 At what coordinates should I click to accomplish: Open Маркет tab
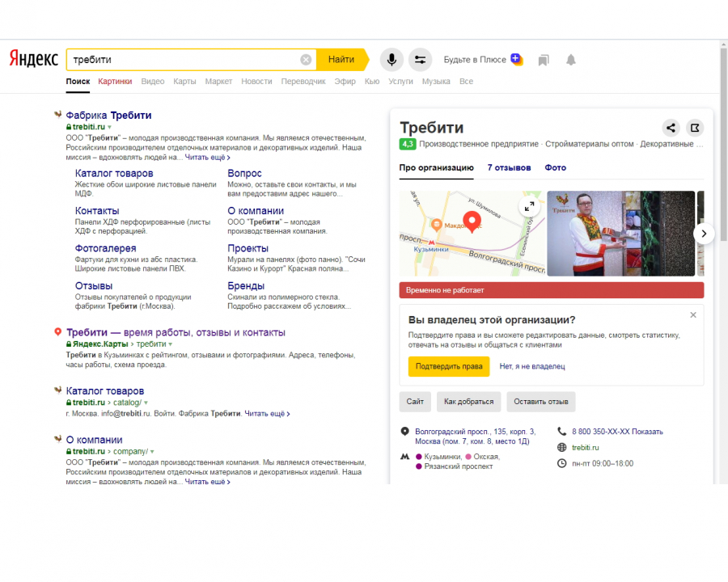pyautogui.click(x=218, y=81)
